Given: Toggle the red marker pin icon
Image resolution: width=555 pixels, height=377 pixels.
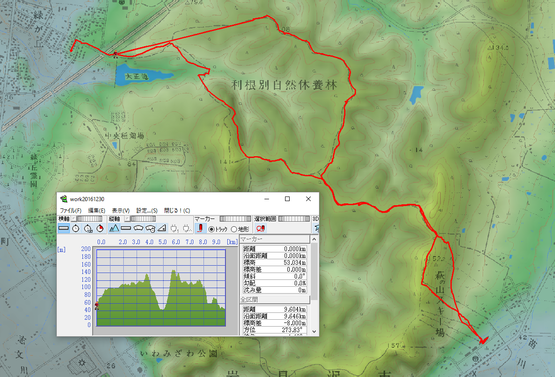Looking at the screenshot, I should [x=200, y=229].
